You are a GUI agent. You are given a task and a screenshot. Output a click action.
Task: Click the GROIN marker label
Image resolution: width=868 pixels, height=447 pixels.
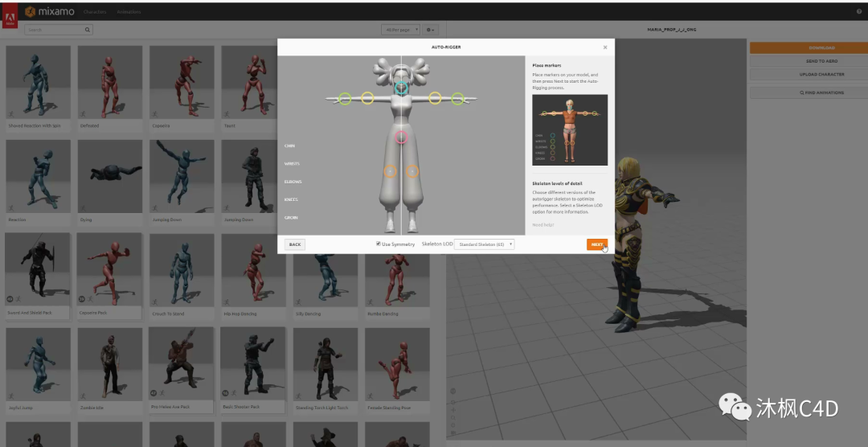pos(291,218)
